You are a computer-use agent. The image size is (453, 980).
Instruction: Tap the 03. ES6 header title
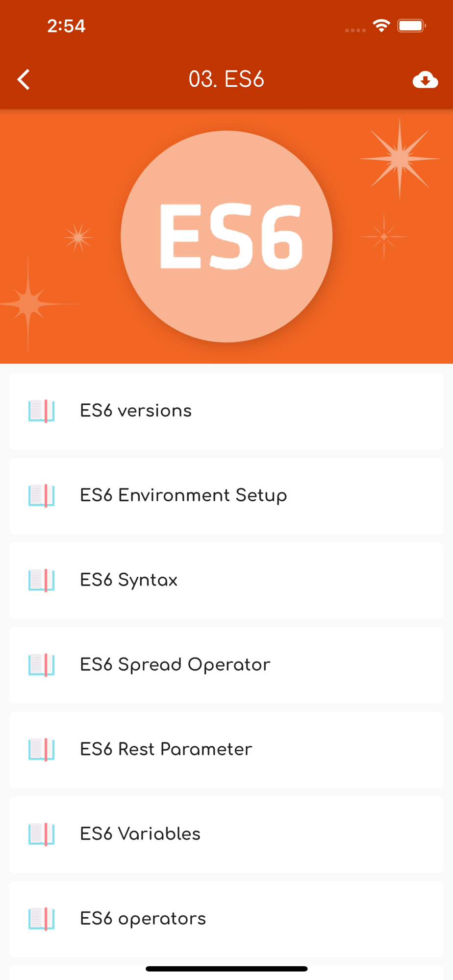pyautogui.click(x=226, y=79)
